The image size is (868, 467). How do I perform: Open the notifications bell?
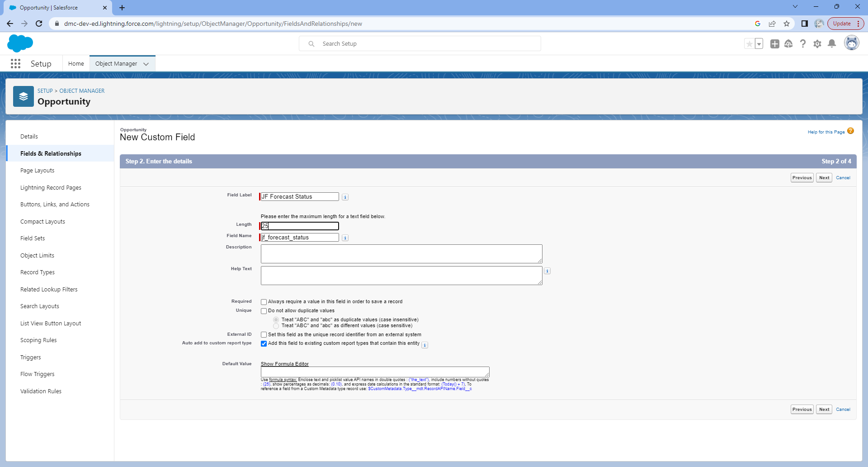pyautogui.click(x=831, y=44)
